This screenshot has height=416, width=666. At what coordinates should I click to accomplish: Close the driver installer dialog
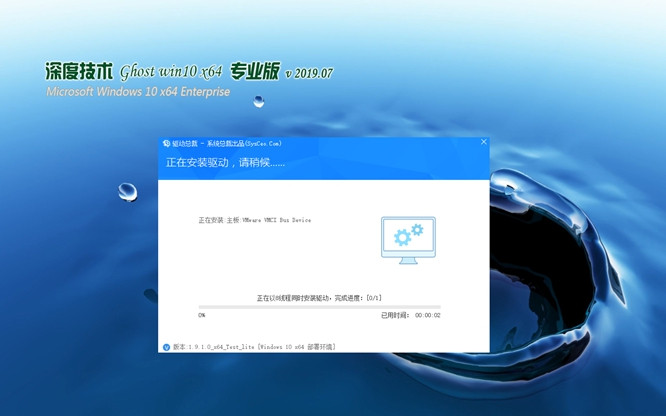[483, 142]
